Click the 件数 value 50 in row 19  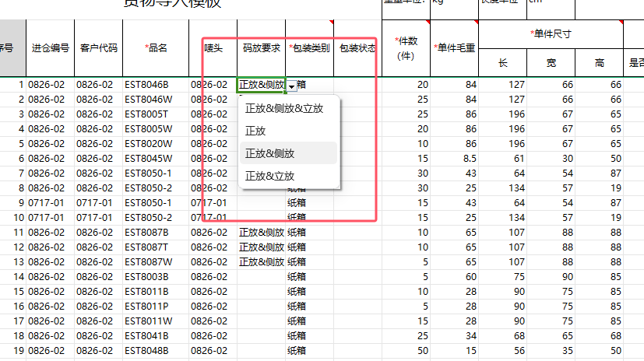[406, 351]
